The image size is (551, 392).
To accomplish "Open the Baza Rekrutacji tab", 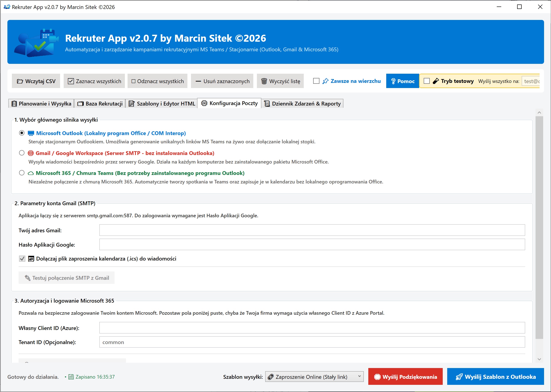I will (100, 103).
